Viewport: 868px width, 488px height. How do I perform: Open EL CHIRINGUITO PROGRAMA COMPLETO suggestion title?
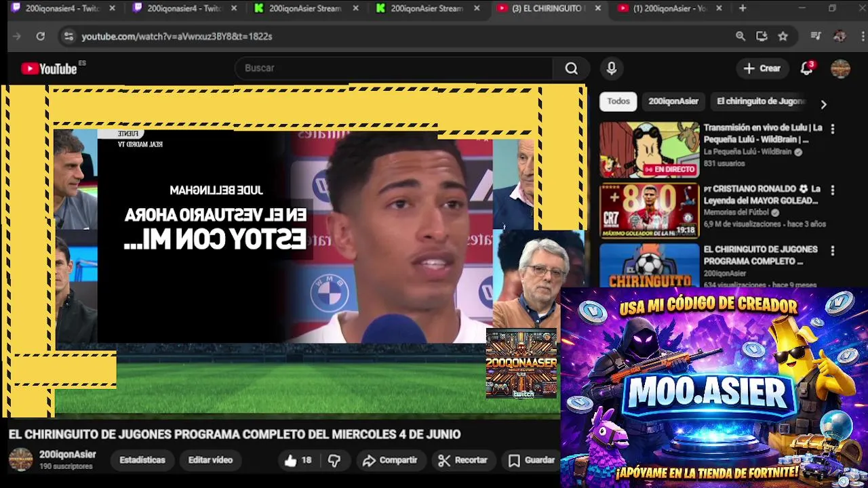coord(760,255)
